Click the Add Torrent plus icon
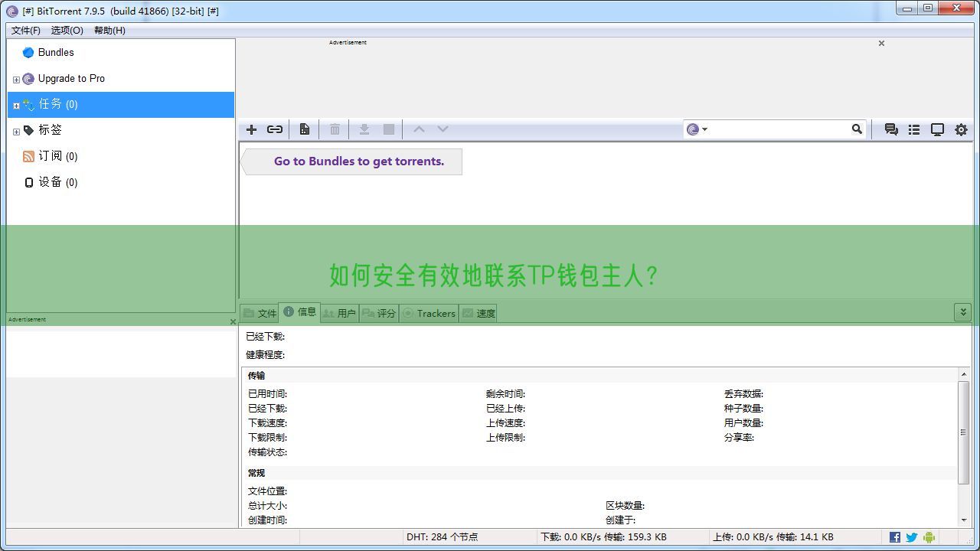This screenshot has width=980, height=551. pyautogui.click(x=251, y=129)
